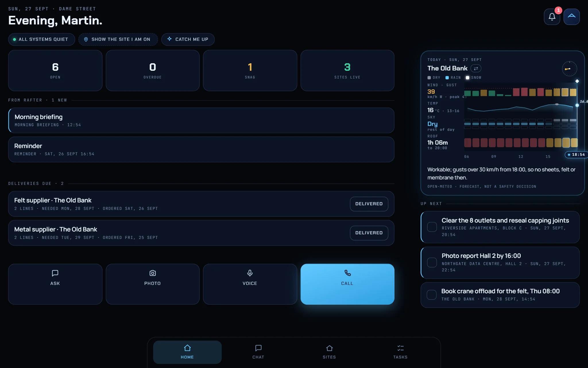The image size is (588, 368).
Task: Switch site with The Old Bank swap icon
Action: 476,68
